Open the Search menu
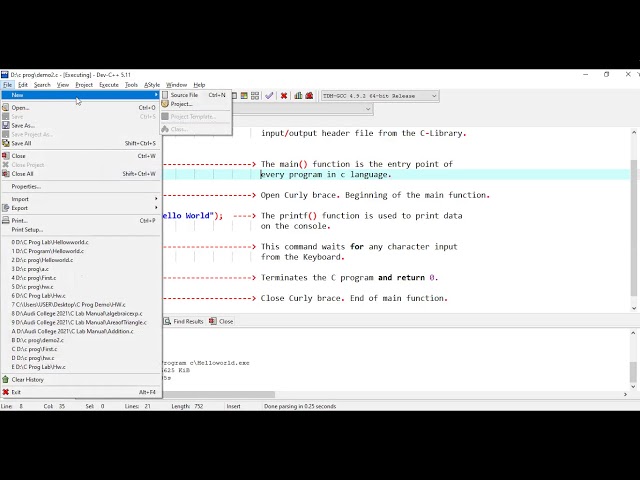Viewport: 640px width, 480px height. [42, 85]
